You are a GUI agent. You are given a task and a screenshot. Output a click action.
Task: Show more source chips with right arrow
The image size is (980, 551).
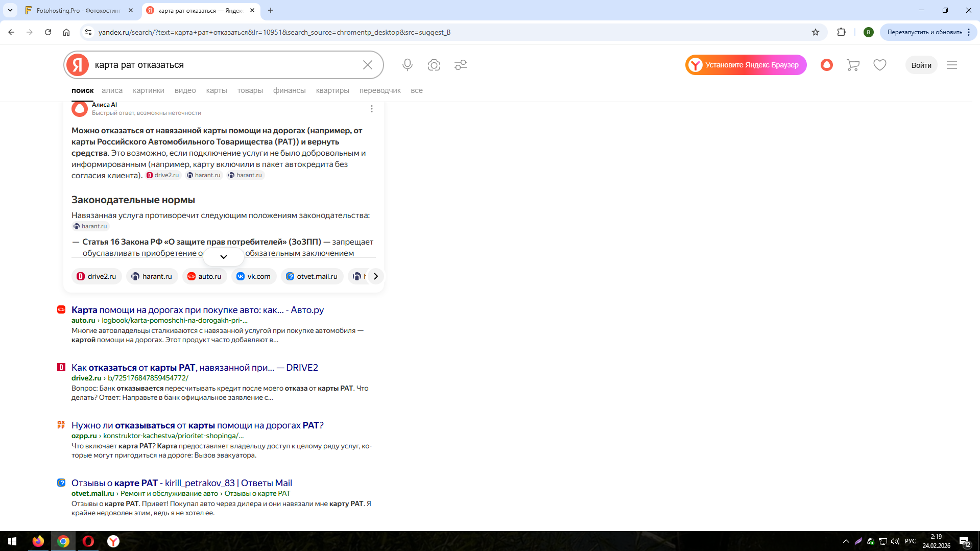pyautogui.click(x=376, y=276)
